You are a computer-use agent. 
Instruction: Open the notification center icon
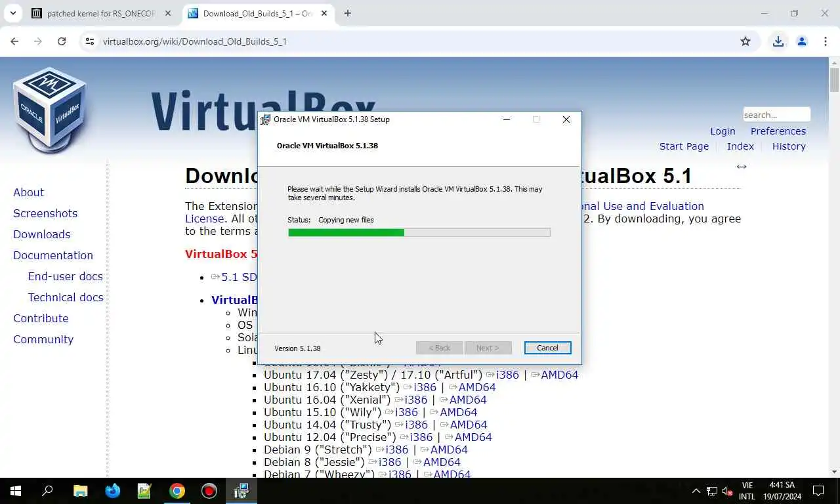818,491
